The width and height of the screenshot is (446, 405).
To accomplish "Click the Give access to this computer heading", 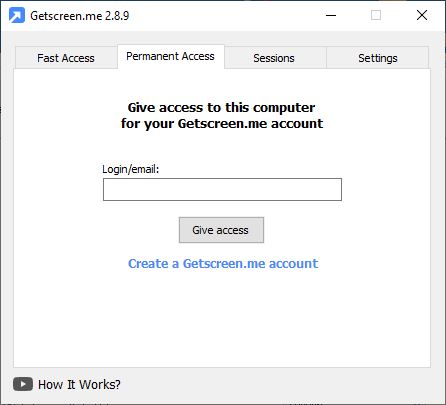I will coord(222,115).
